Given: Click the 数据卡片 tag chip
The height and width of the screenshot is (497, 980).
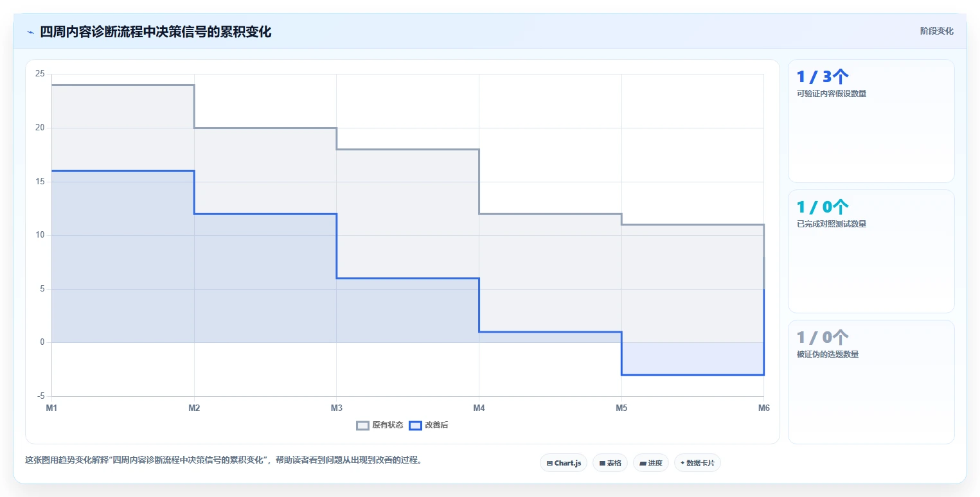Looking at the screenshot, I should [x=697, y=463].
